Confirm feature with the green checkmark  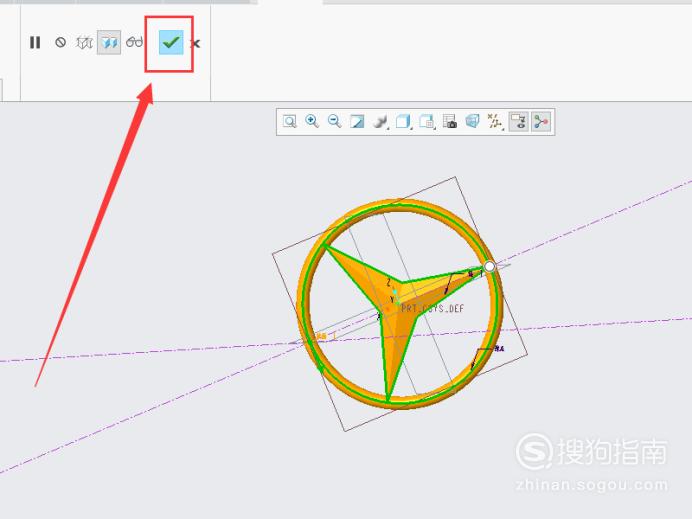tap(171, 42)
